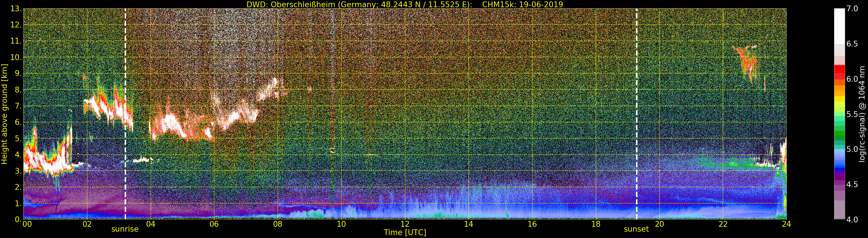Click the '12.' height axis tick label
868x238 pixels.
[x=16, y=25]
